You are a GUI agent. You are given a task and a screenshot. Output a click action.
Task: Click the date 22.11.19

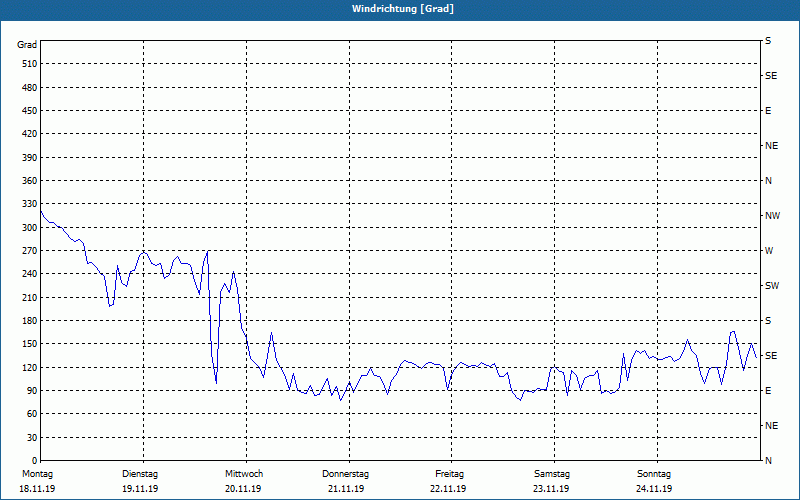point(448,489)
